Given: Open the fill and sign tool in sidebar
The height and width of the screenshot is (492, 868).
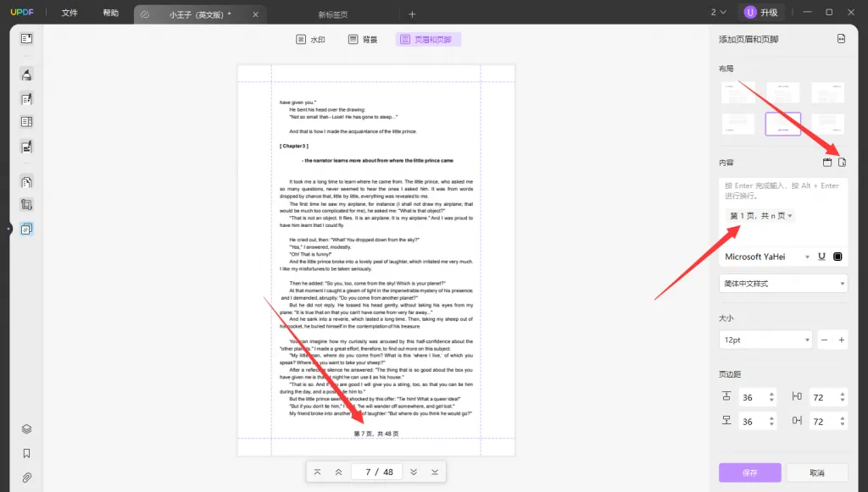Looking at the screenshot, I should point(26,146).
